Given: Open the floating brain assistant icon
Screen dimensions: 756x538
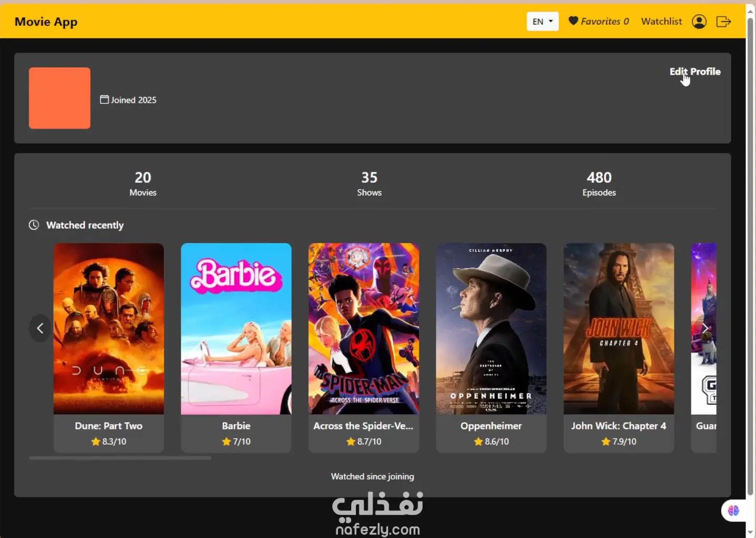Looking at the screenshot, I should 733,510.
